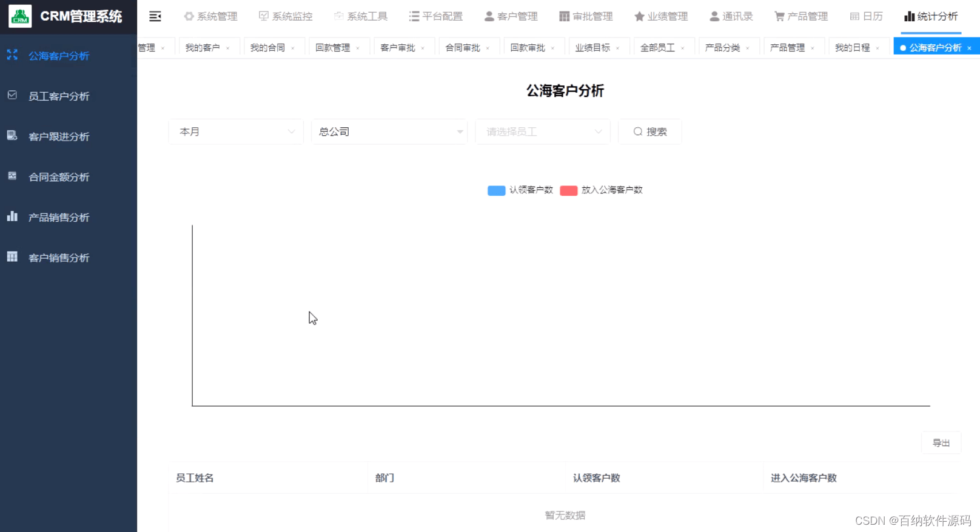Click the monitor icon for 系统监控
The image size is (980, 532).
point(264,16)
